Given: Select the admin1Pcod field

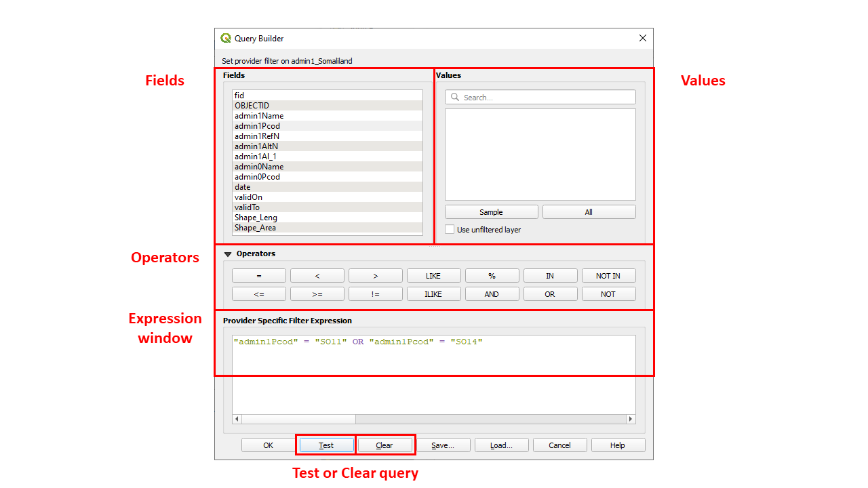Looking at the screenshot, I should [258, 126].
